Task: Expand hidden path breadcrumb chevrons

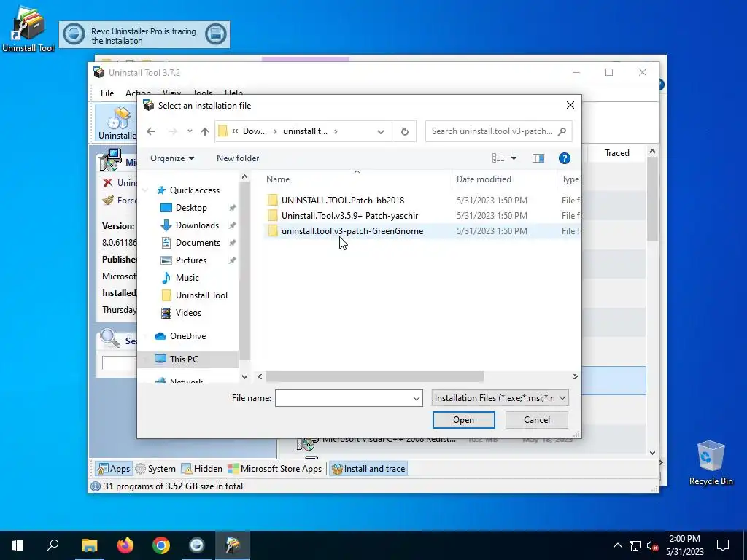Action: [235, 131]
